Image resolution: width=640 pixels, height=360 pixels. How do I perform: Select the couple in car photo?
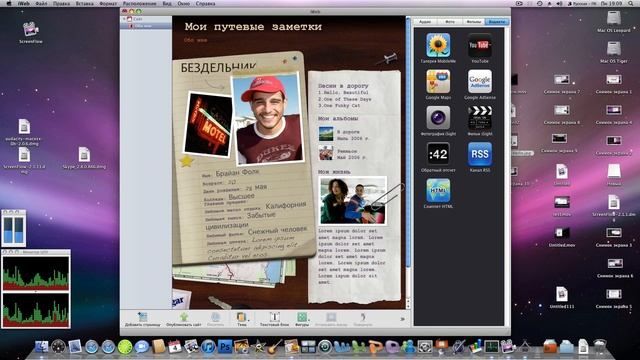tap(353, 200)
